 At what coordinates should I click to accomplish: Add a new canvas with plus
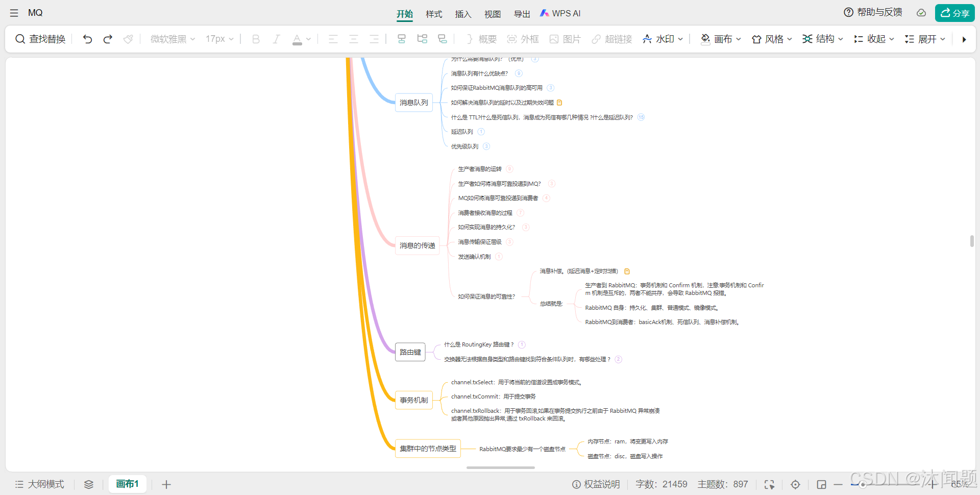(x=166, y=484)
